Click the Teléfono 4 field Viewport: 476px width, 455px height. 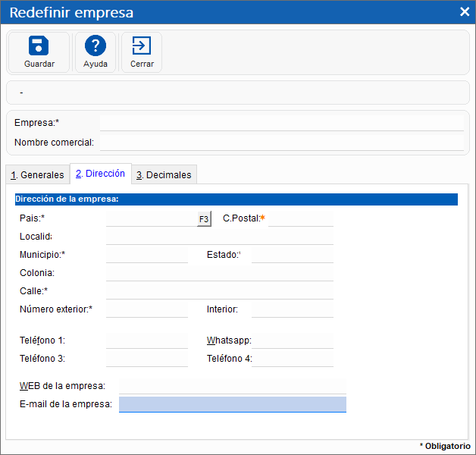[x=293, y=359]
